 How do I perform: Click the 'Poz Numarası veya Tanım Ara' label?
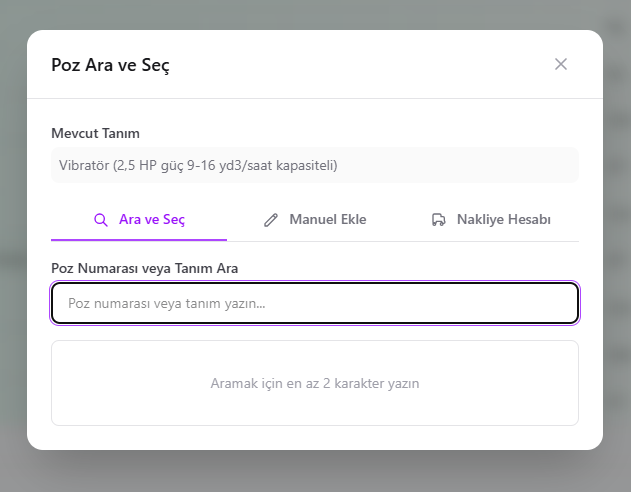coord(144,268)
